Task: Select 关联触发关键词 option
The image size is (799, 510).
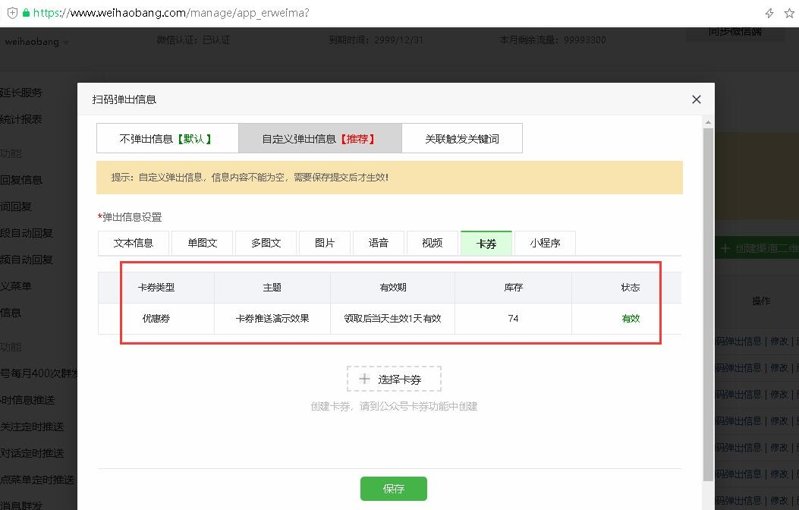Action: 462,138
